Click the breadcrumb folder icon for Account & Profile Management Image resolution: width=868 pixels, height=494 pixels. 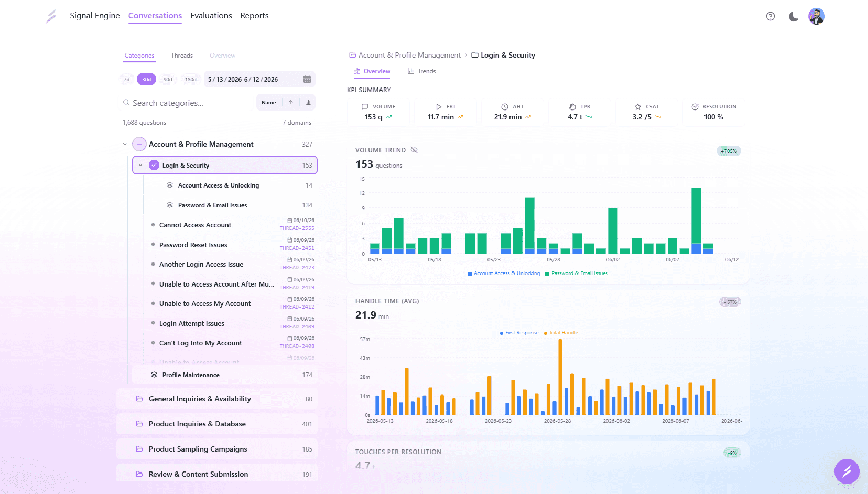point(353,55)
